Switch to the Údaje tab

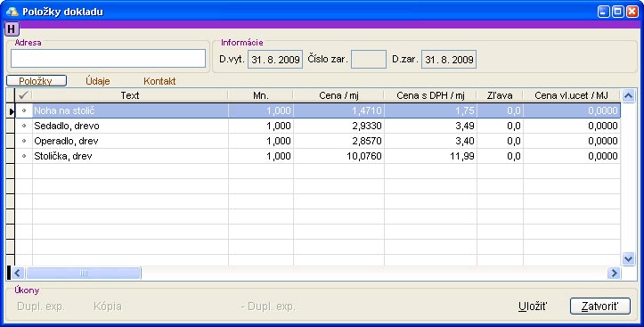(x=98, y=81)
